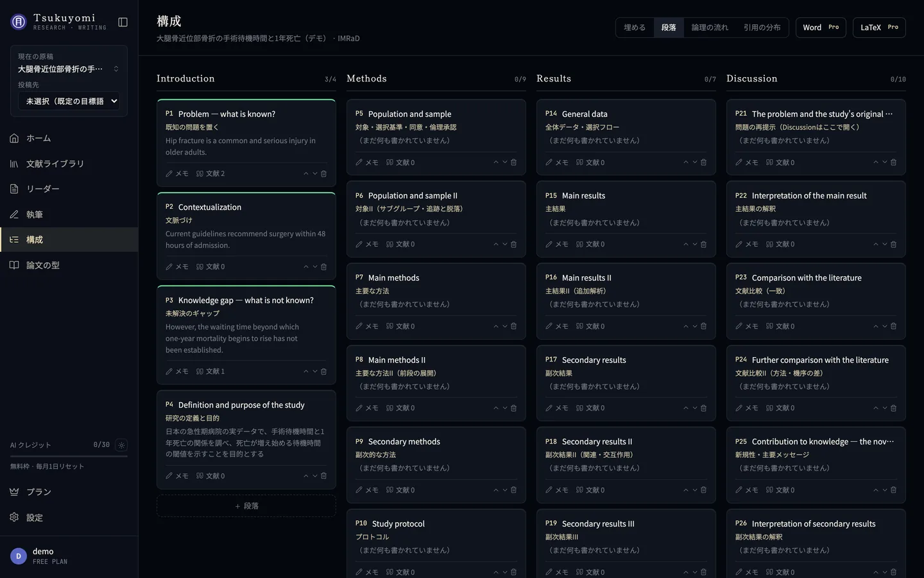Click the Tsukuyomi logo

pos(19,22)
